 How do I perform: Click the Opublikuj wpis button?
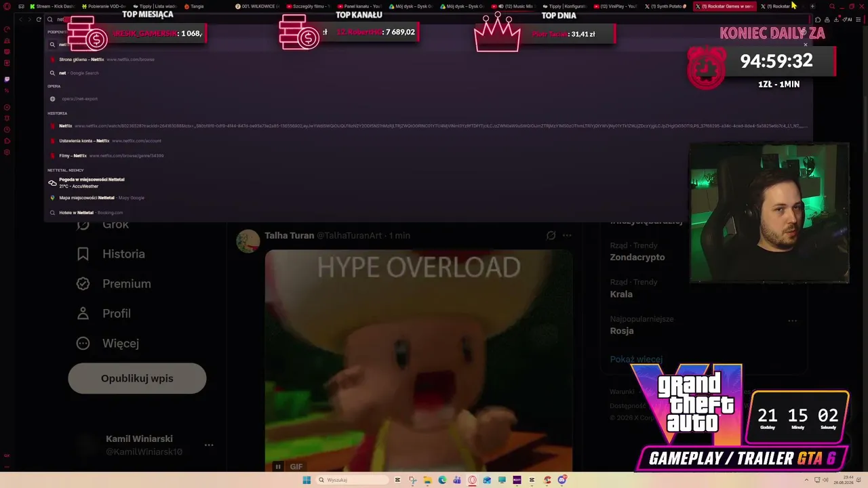point(137,378)
